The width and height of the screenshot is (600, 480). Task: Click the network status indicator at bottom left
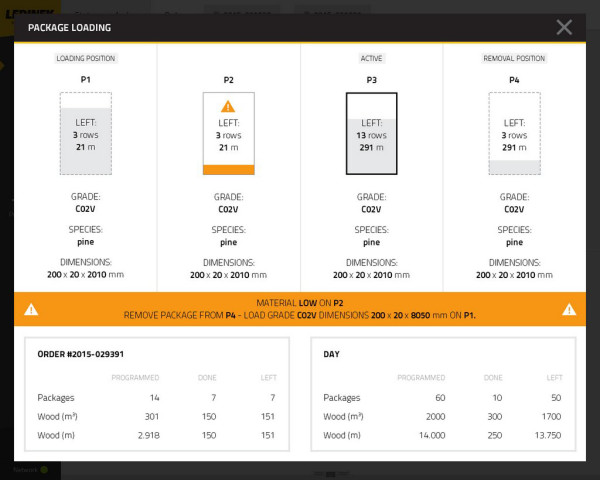coord(44,468)
